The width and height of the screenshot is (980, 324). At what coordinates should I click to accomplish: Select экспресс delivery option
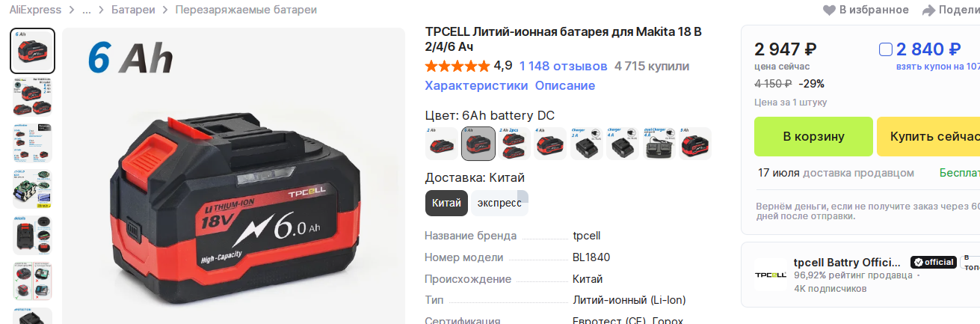click(x=499, y=203)
